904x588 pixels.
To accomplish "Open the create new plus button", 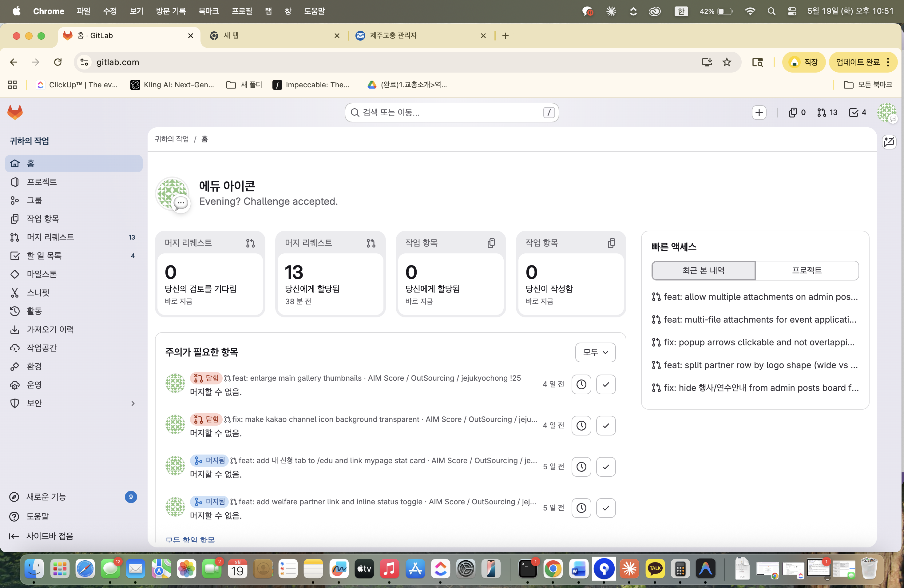I will point(759,113).
